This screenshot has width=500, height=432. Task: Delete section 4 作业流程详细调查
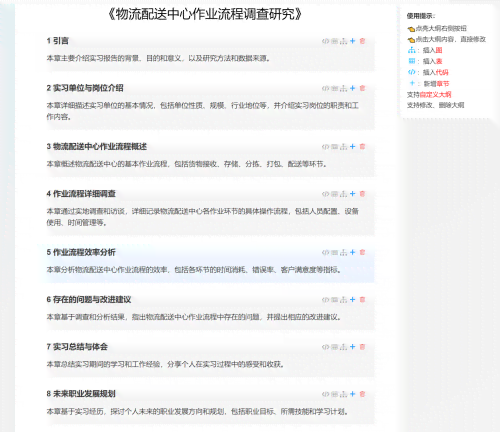tap(363, 194)
